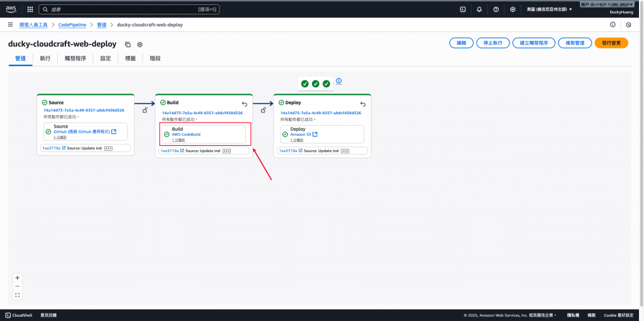The image size is (644, 321).
Task: Switch to the 設定 tab
Action: 106,58
